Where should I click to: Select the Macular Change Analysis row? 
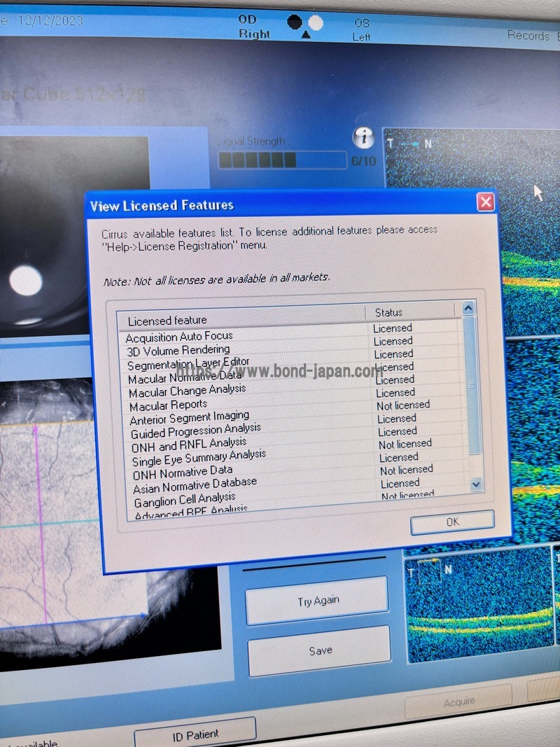point(188,391)
